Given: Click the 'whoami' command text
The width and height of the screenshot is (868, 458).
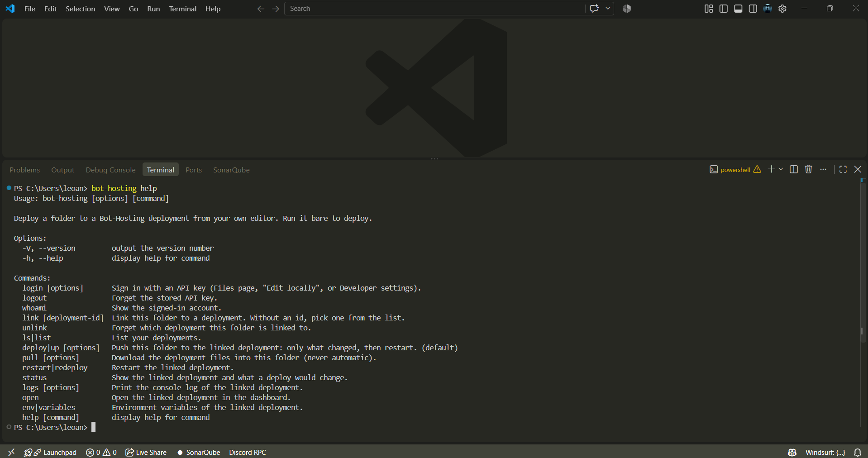Looking at the screenshot, I should pyautogui.click(x=34, y=308).
